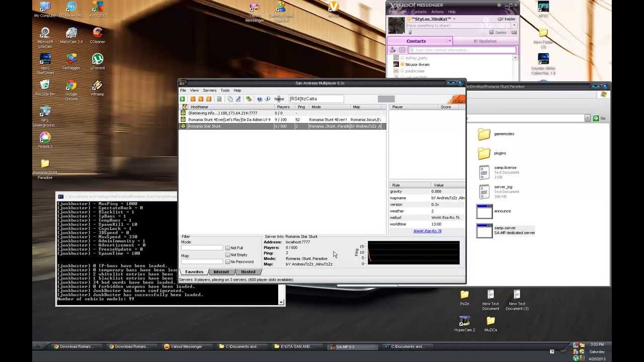Open gamemodes folder in Explorer window

point(496,134)
